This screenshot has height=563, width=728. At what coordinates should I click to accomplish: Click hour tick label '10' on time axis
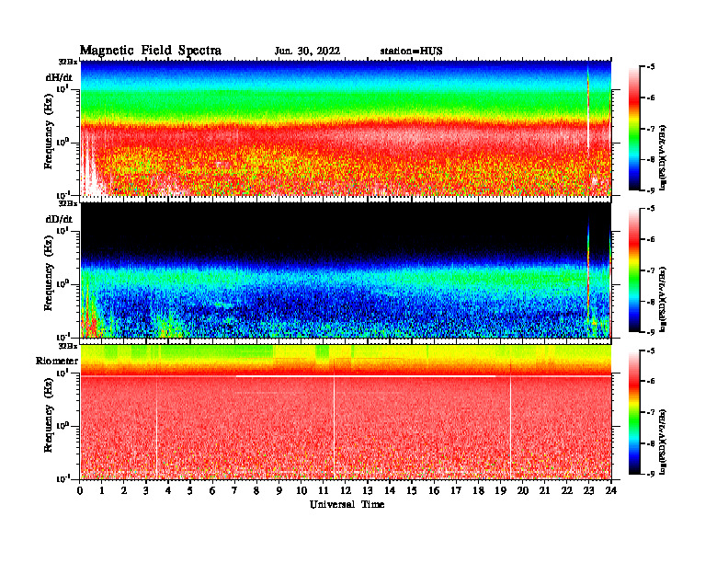pos(301,490)
